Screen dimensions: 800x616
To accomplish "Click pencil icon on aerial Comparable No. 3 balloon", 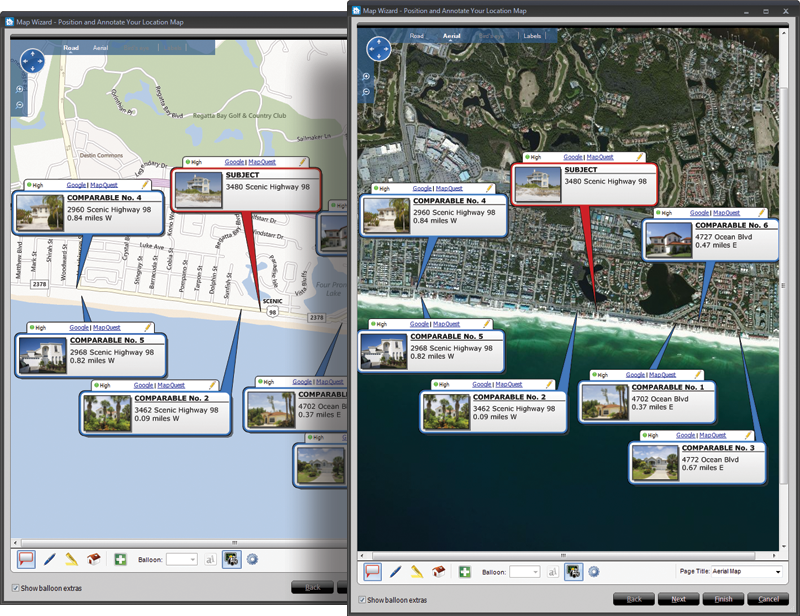I will [x=747, y=435].
